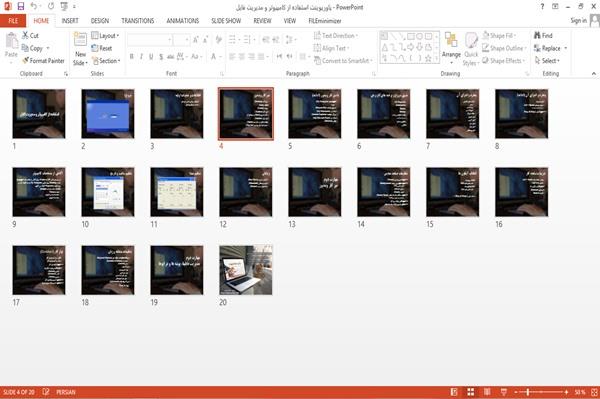Screen dimensions: 600x399
Task: Toggle Bold formatting
Action: click(x=132, y=57)
